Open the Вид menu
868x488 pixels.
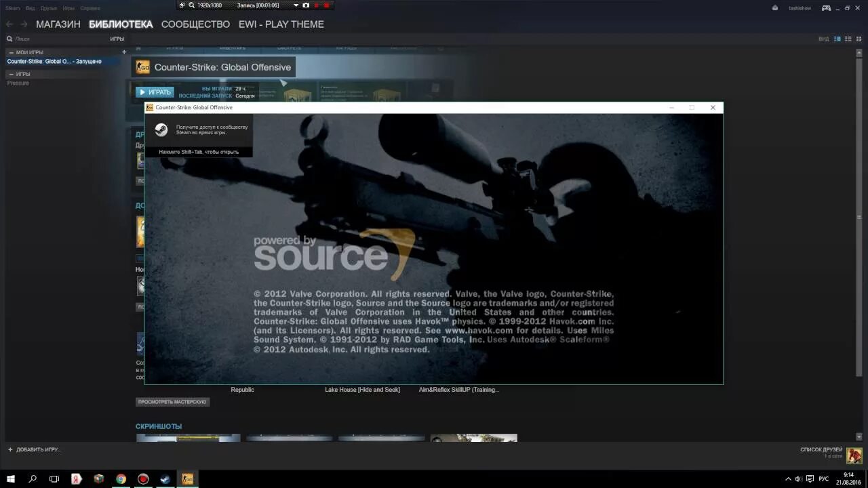coord(31,8)
